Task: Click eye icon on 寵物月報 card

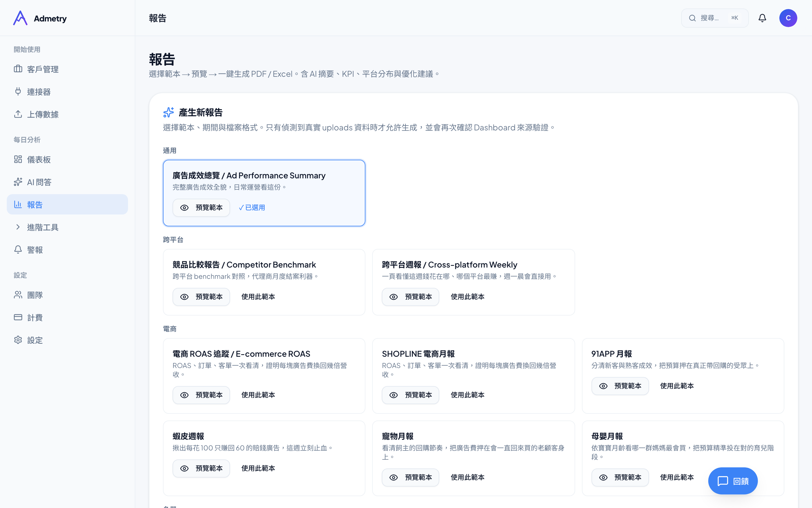Action: coord(394,478)
